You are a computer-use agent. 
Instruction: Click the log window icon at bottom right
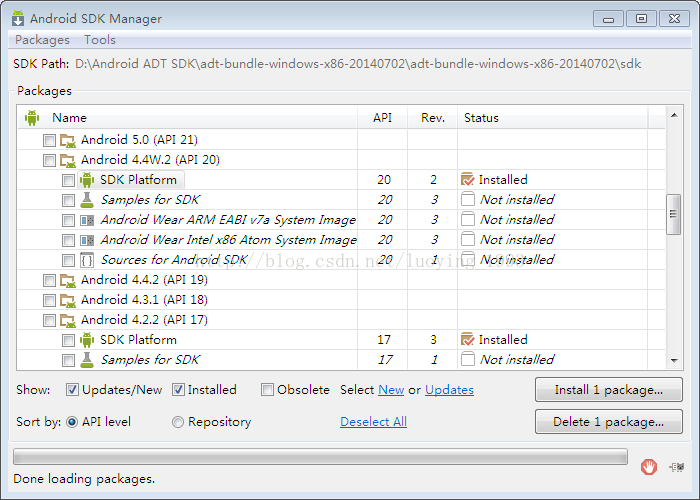click(677, 466)
